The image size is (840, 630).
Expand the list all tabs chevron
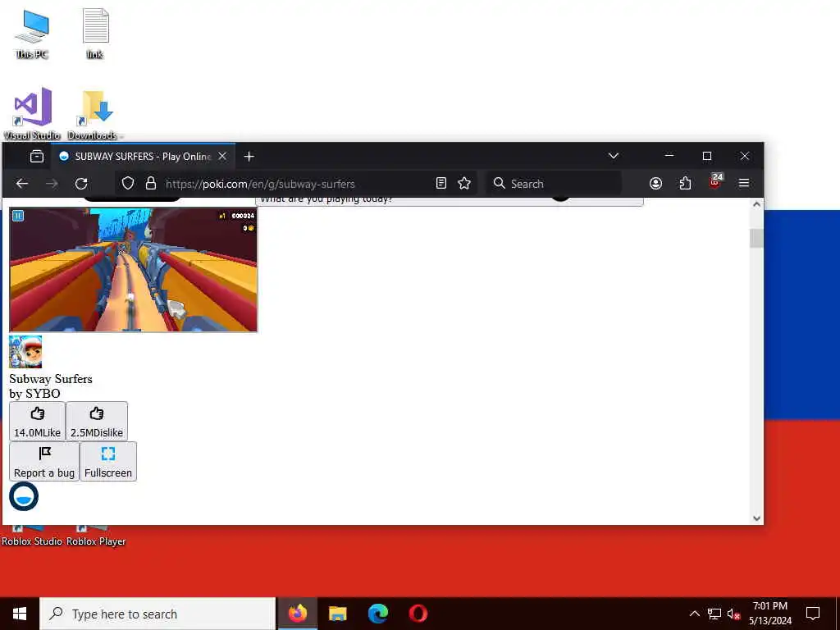(614, 156)
